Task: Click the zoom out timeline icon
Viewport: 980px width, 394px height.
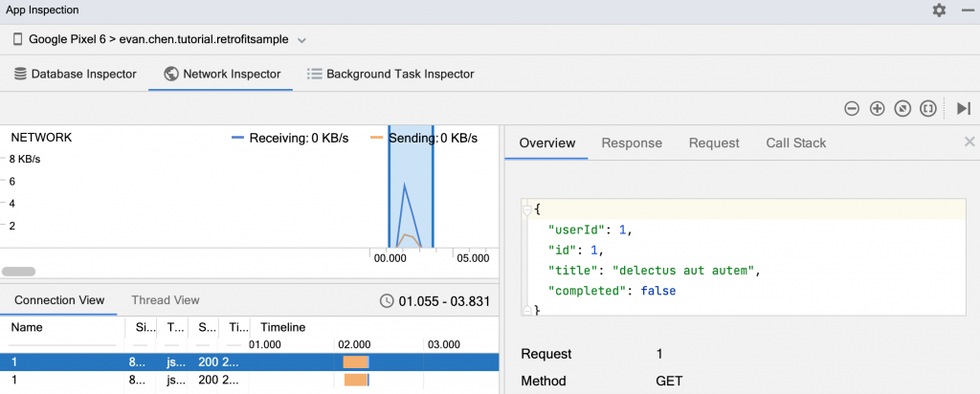Action: click(x=851, y=109)
